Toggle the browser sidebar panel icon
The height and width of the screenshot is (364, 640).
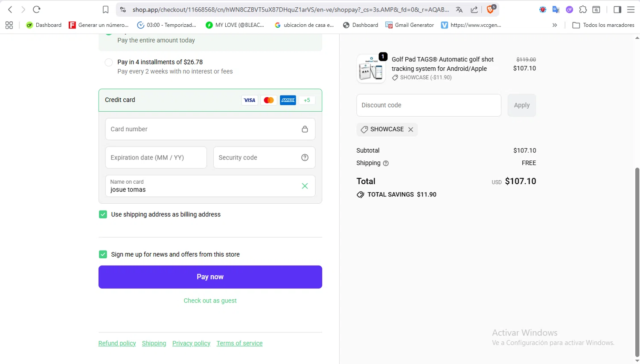tap(617, 9)
